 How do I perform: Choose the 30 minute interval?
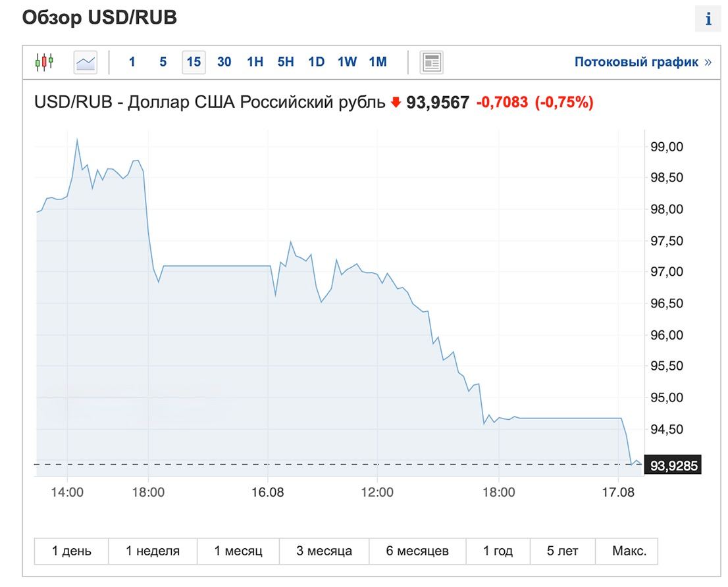tap(224, 63)
